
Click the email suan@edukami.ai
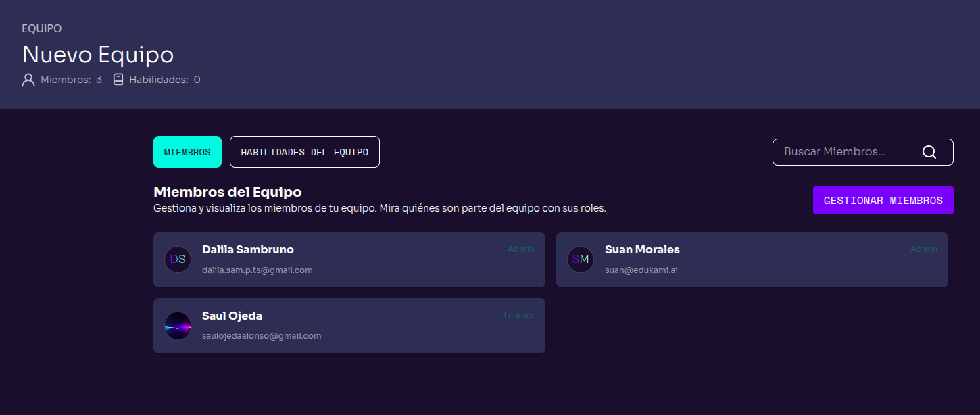pos(641,270)
